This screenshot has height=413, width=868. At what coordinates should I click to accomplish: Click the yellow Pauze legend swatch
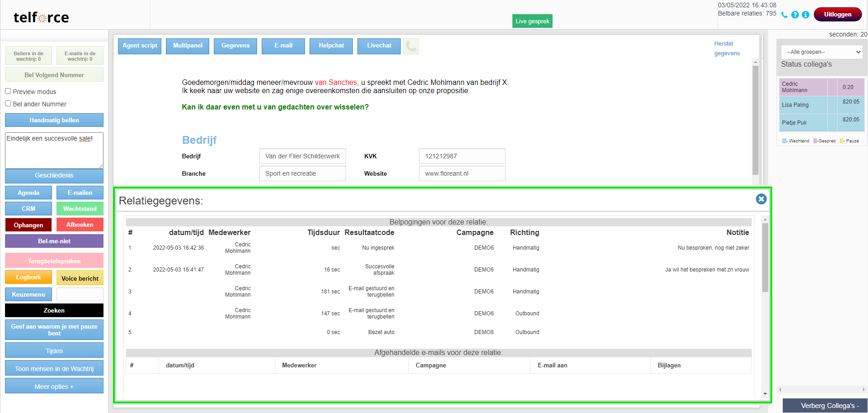click(842, 141)
